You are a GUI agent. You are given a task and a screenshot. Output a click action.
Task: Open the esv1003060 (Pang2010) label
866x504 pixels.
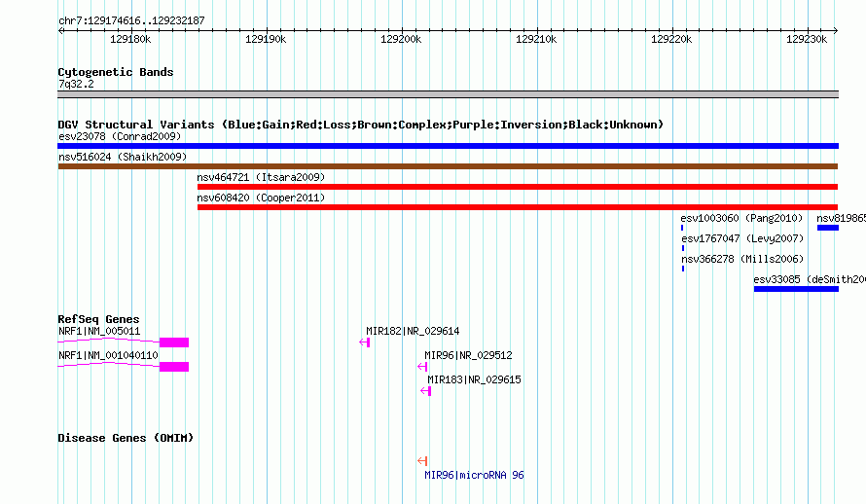tap(741, 218)
